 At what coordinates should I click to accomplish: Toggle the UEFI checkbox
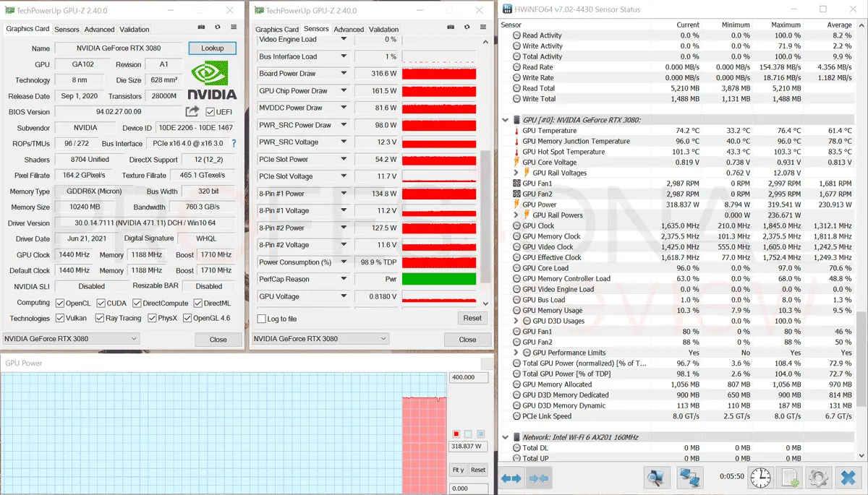click(x=210, y=112)
